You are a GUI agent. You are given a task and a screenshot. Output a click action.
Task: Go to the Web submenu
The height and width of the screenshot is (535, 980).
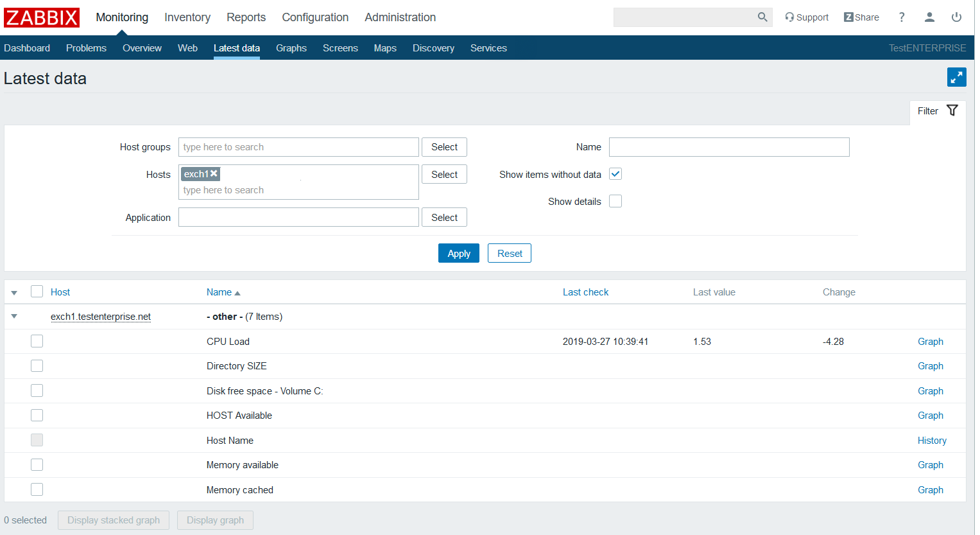pos(187,48)
